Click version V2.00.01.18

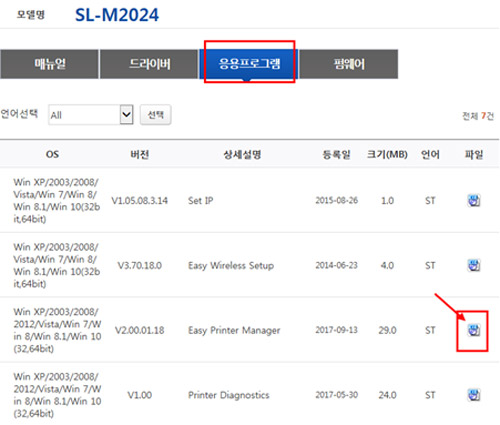click(x=139, y=330)
